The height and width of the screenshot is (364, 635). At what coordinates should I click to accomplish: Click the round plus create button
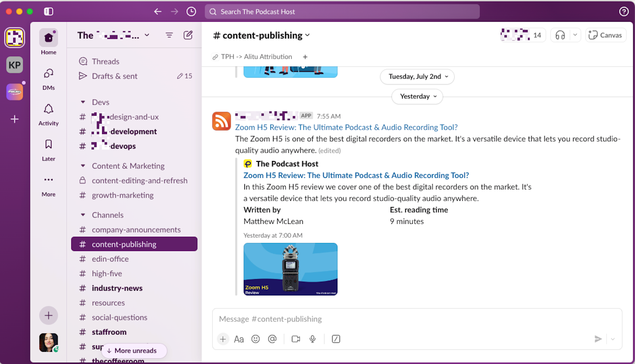(x=49, y=315)
